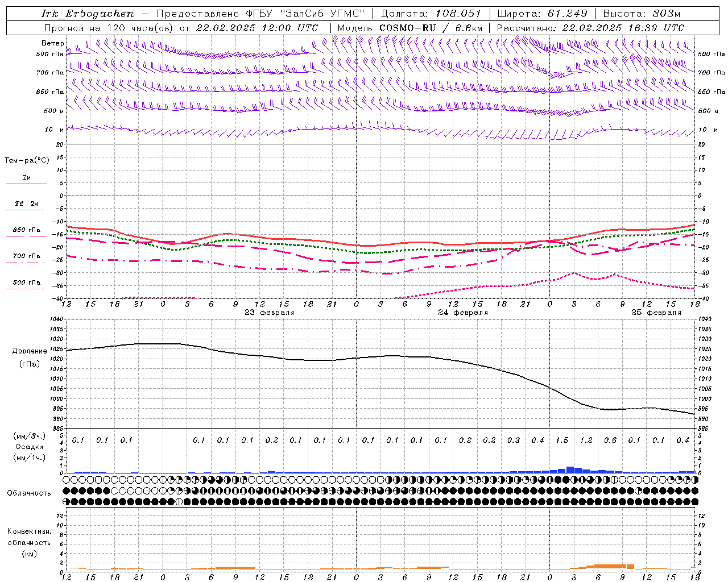Click the "10 м" wind level label on left
728x582 pixels.
pos(54,130)
